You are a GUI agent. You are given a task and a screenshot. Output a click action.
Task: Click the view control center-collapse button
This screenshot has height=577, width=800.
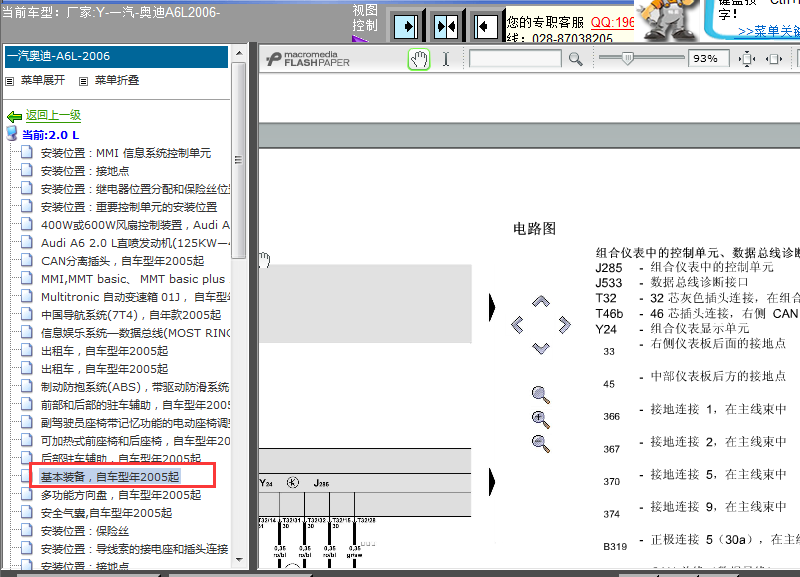click(445, 26)
